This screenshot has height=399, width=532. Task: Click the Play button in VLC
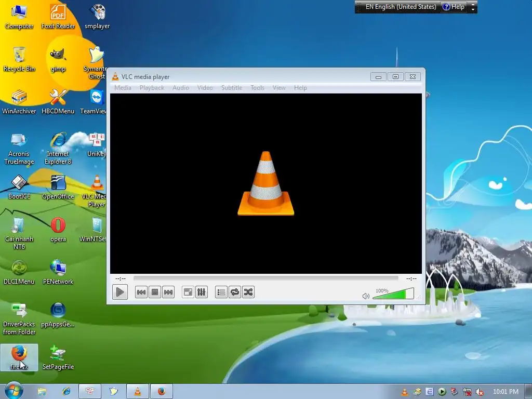pyautogui.click(x=120, y=292)
